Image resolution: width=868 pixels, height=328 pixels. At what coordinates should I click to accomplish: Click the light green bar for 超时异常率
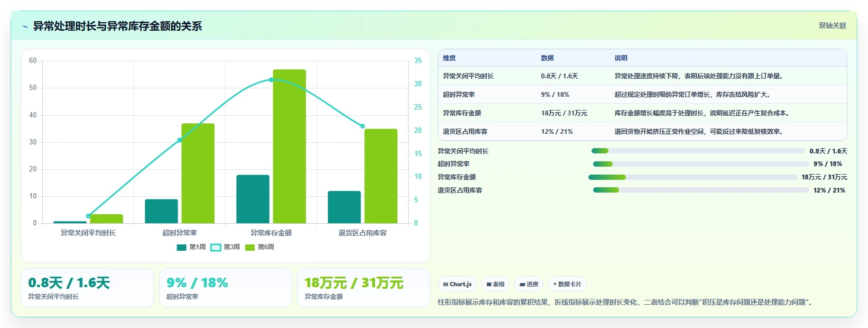tap(198, 174)
